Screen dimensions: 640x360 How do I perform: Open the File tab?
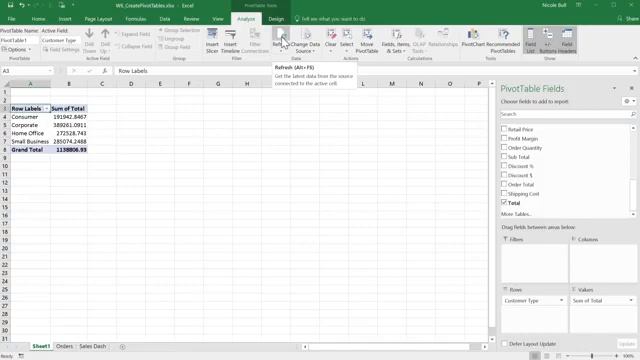click(11, 19)
